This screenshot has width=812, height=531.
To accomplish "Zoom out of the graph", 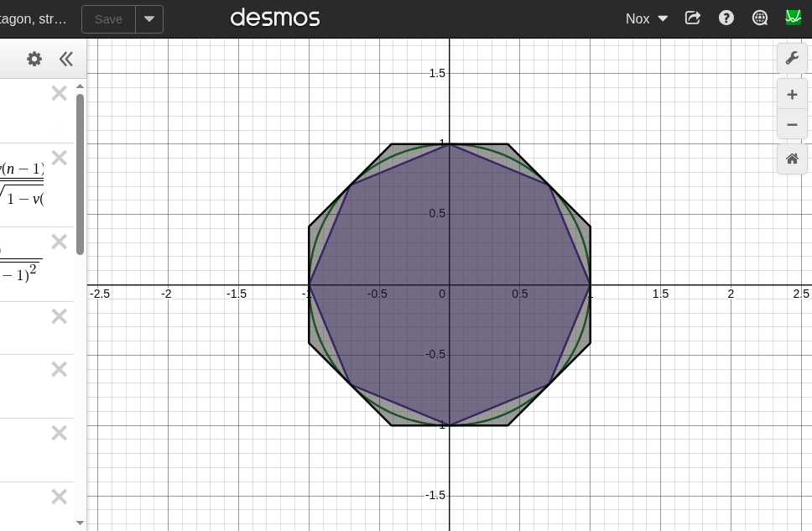I will point(792,125).
